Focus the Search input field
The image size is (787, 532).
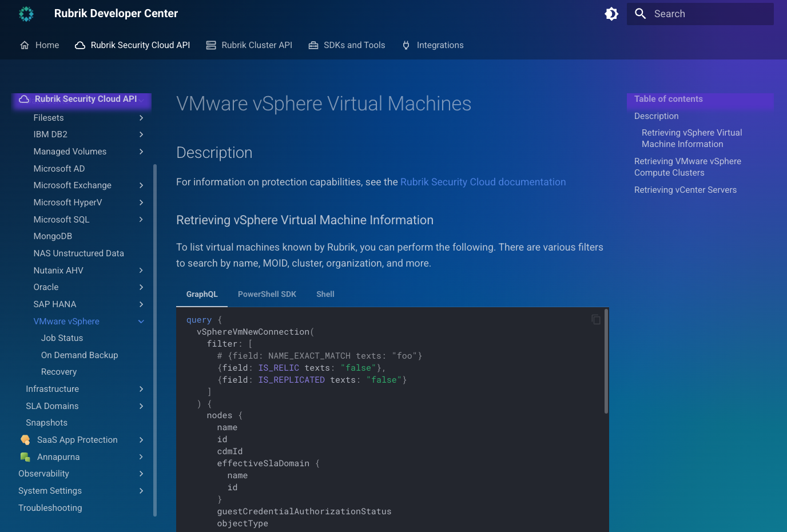[x=700, y=14]
